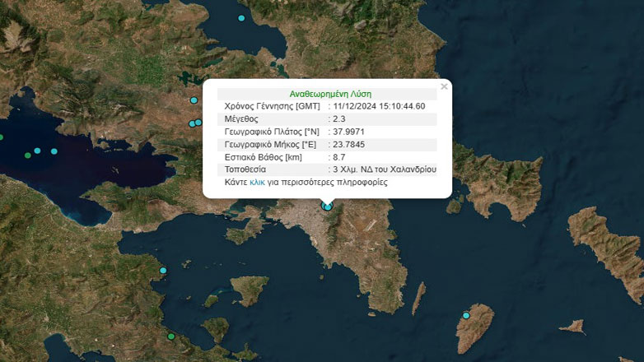
Task: Select the cyan marker on Kea island
Action: [466, 316]
